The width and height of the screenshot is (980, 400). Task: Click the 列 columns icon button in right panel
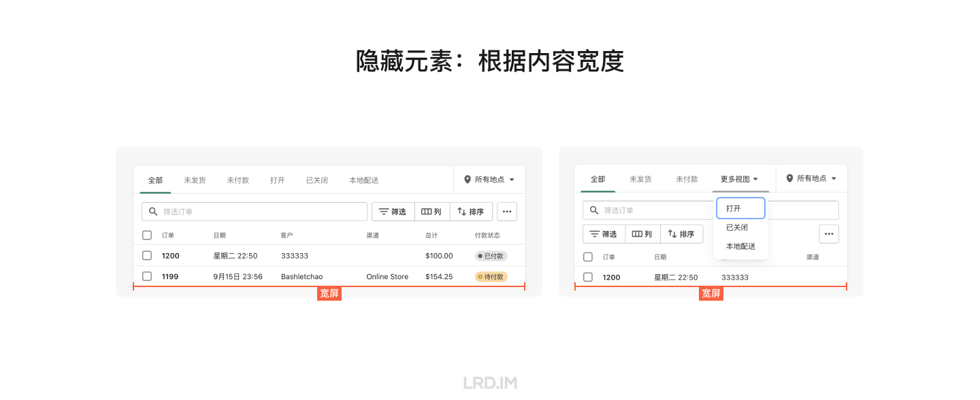click(x=642, y=234)
